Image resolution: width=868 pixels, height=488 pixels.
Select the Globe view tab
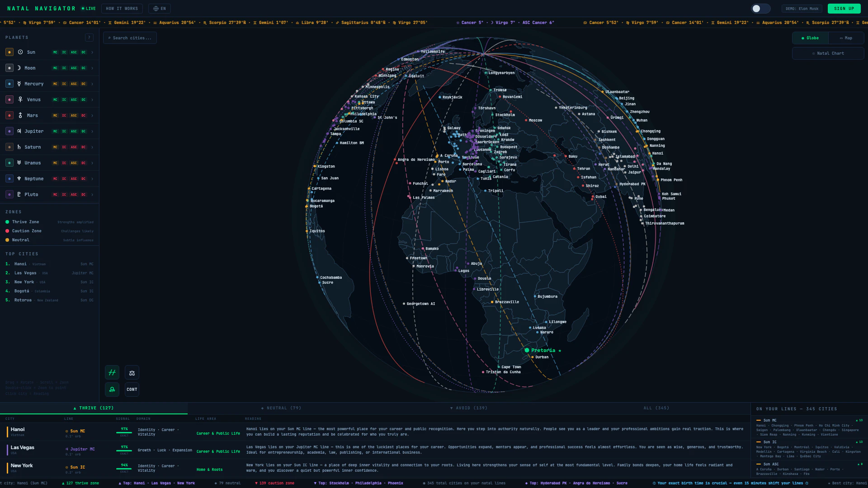click(x=810, y=38)
